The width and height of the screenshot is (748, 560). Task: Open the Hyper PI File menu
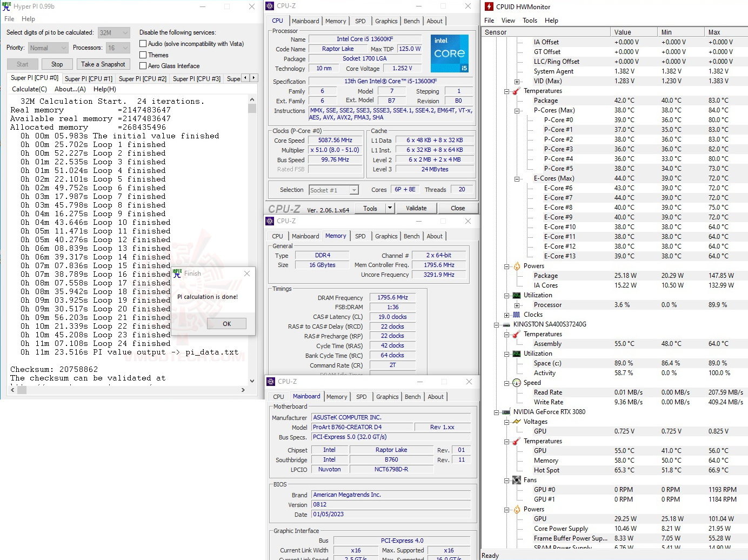tap(9, 19)
